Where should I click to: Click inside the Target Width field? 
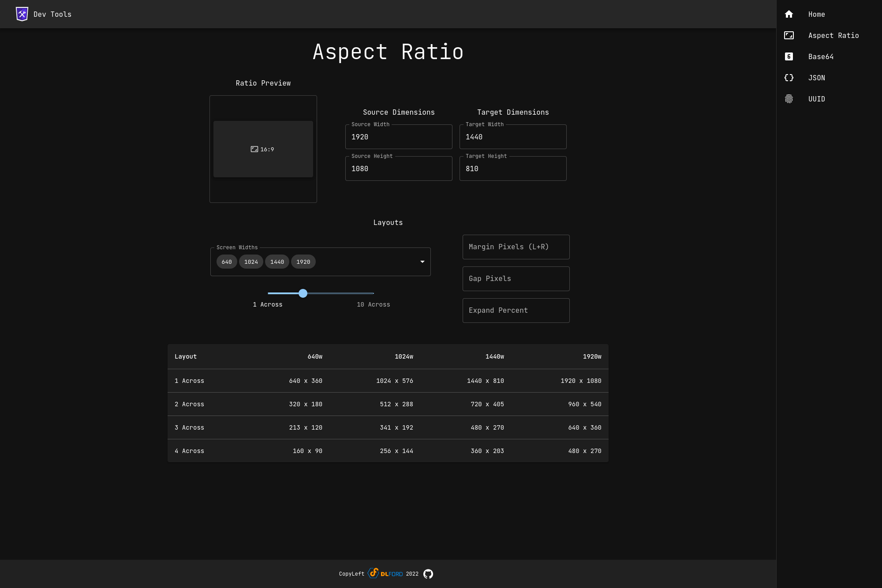click(x=512, y=137)
